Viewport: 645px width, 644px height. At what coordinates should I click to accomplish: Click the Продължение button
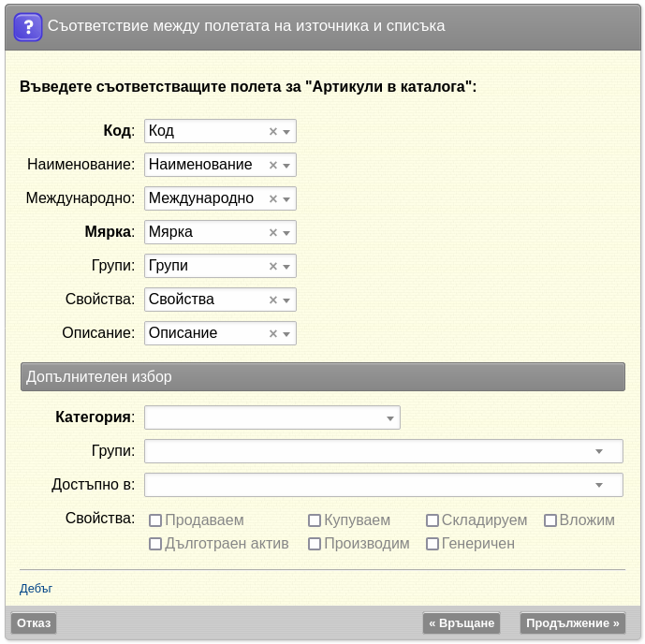tap(573, 623)
